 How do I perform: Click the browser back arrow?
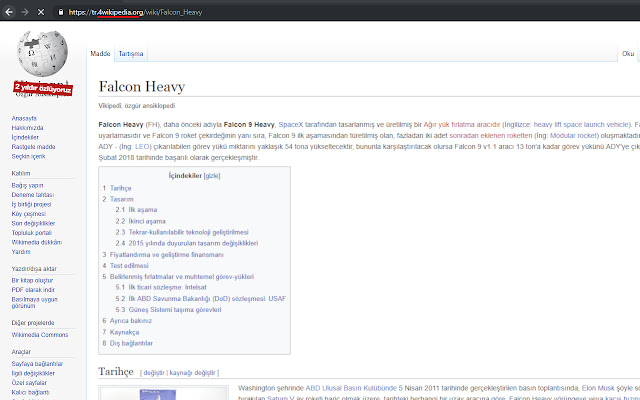click(9, 12)
